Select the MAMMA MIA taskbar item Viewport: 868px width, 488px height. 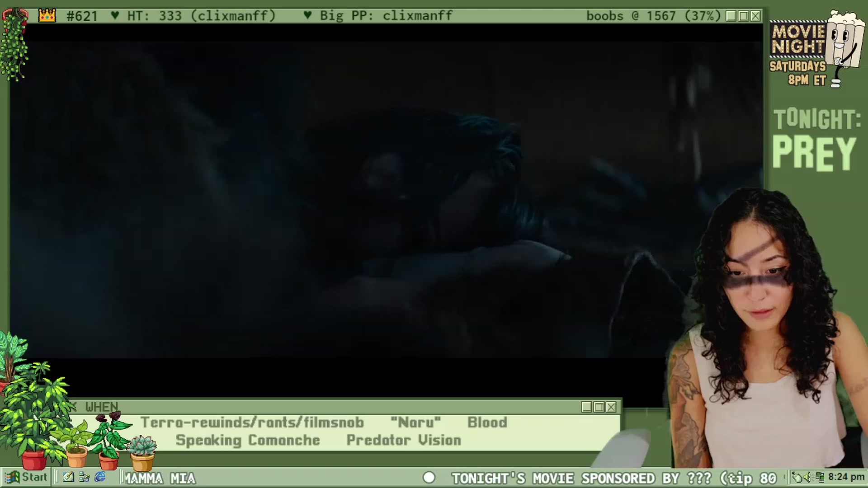point(160,478)
